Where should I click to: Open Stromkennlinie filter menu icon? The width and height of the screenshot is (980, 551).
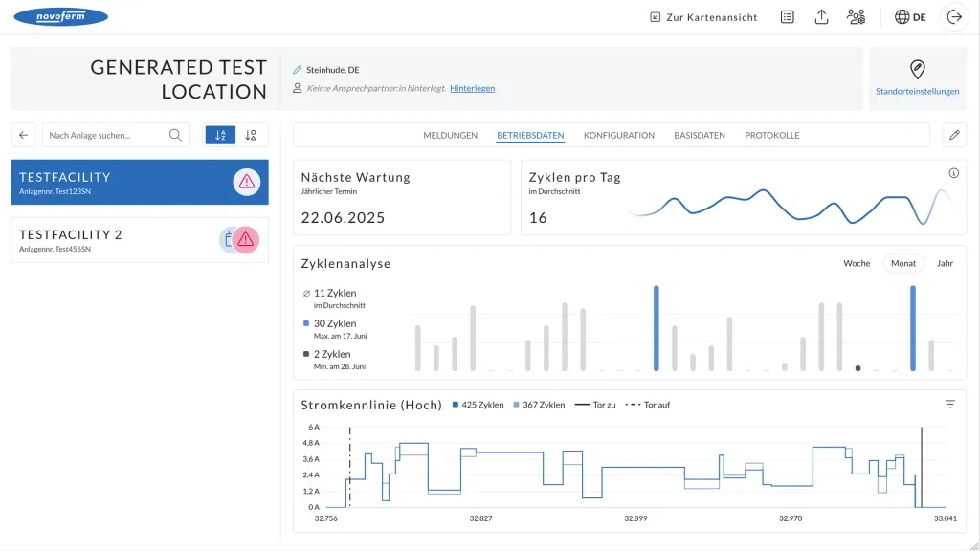pyautogui.click(x=950, y=405)
